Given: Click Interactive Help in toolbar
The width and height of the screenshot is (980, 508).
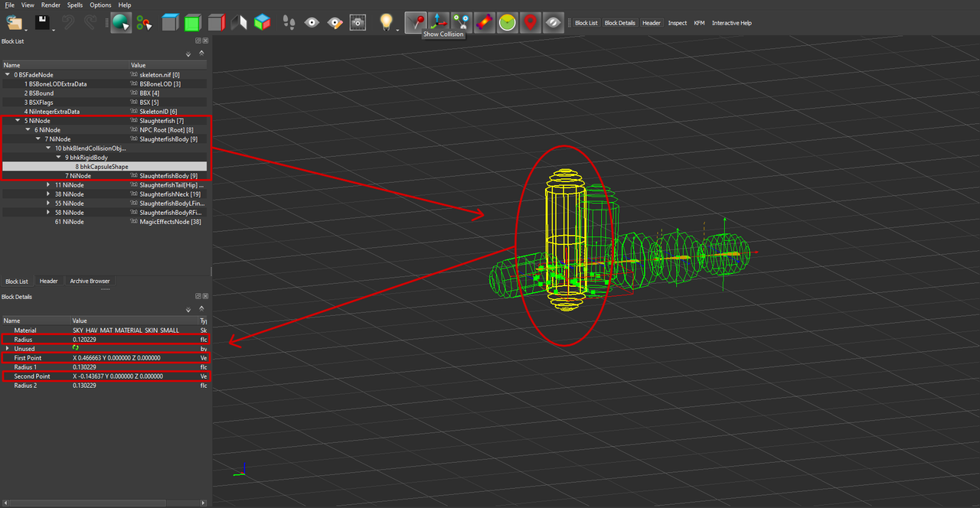Looking at the screenshot, I should pyautogui.click(x=732, y=23).
